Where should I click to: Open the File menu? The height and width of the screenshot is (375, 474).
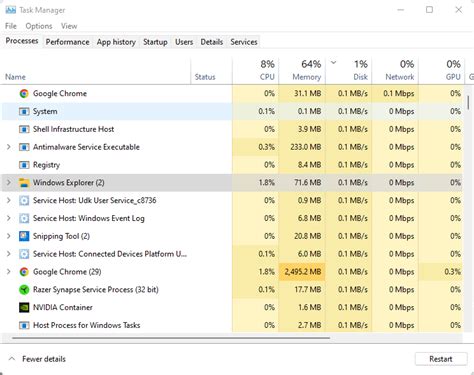tap(11, 26)
